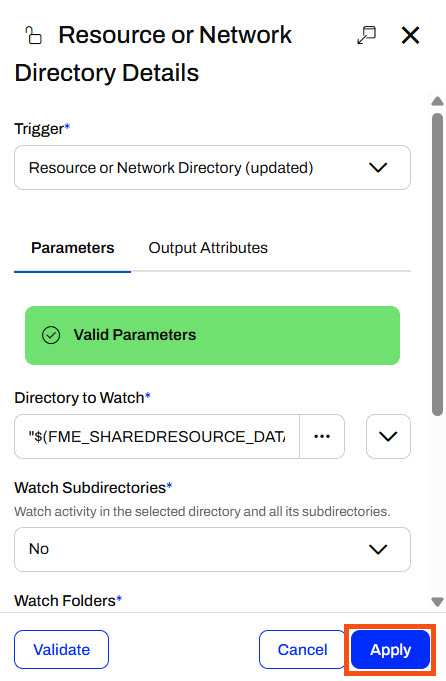Switch to the Output Attributes tab

[x=208, y=248]
